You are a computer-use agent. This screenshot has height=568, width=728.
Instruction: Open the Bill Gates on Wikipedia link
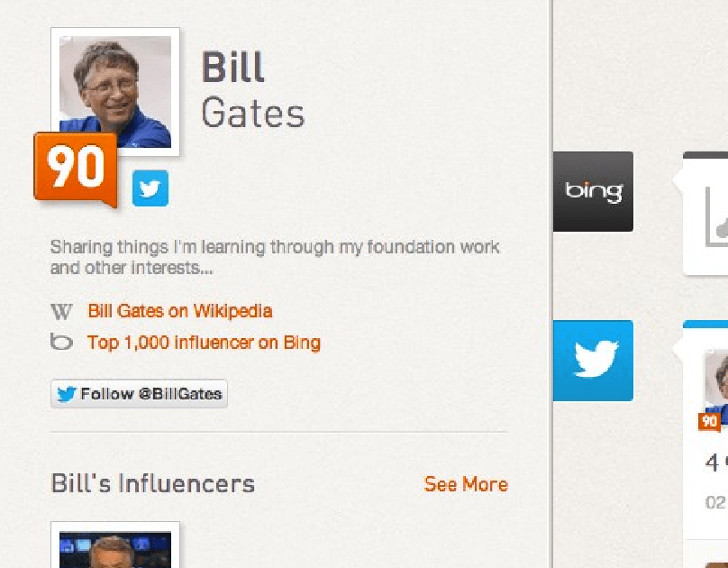(x=179, y=311)
